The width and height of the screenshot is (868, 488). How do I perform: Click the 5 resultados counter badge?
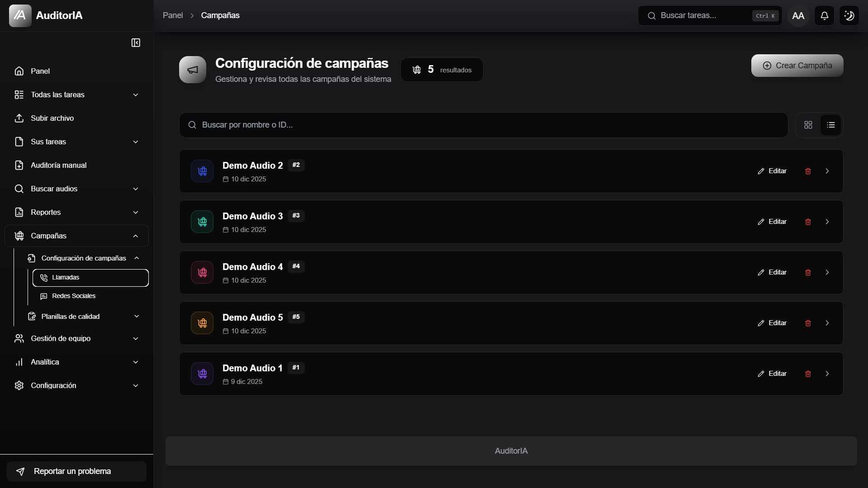pos(441,70)
